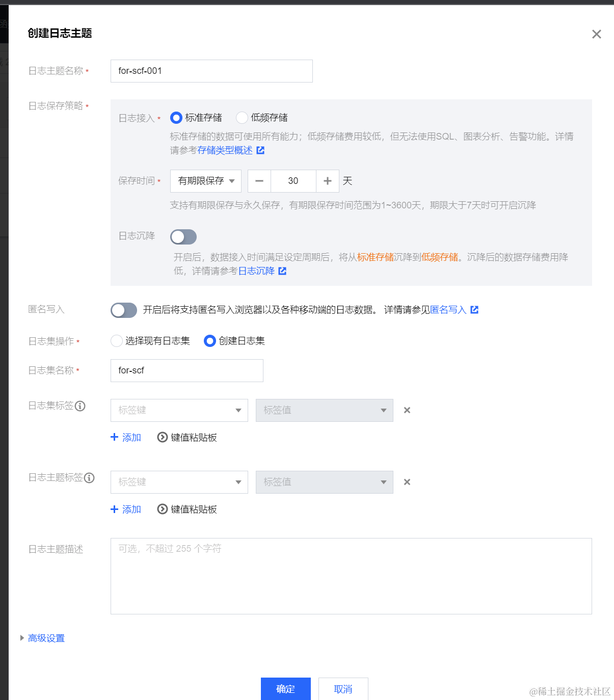Viewport: 614px width, 700px height.
Task: Select the 选择现有日志集 radio option
Action: (x=116, y=341)
